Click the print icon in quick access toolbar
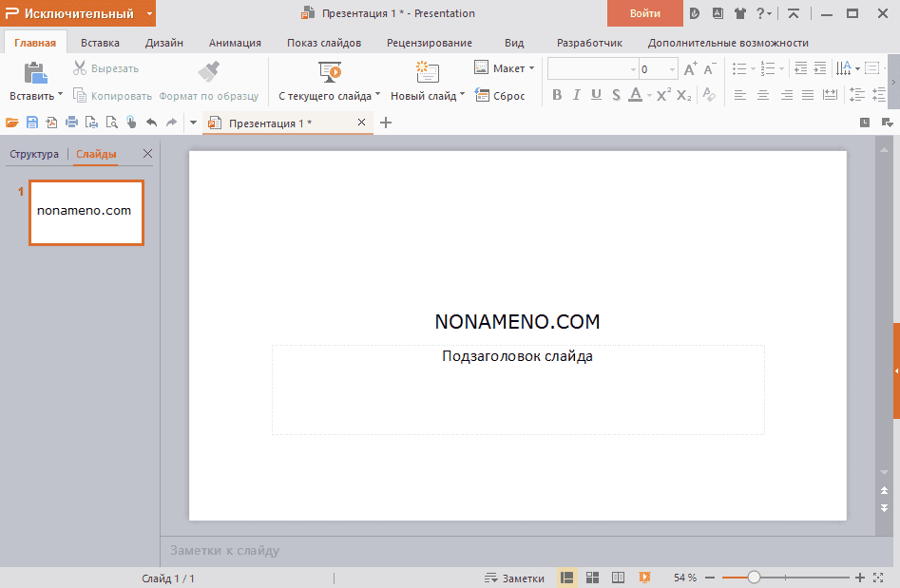 tap(71, 123)
